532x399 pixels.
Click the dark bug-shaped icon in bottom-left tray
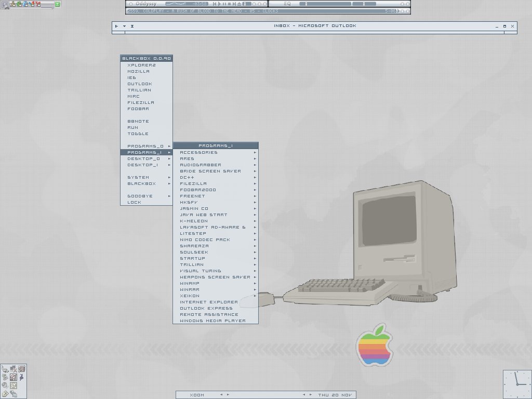pos(22,377)
